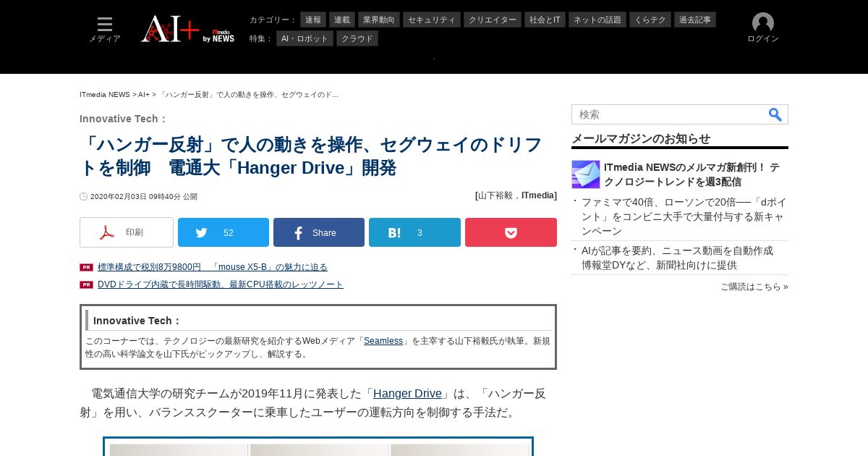Select the 連載 category

point(342,20)
